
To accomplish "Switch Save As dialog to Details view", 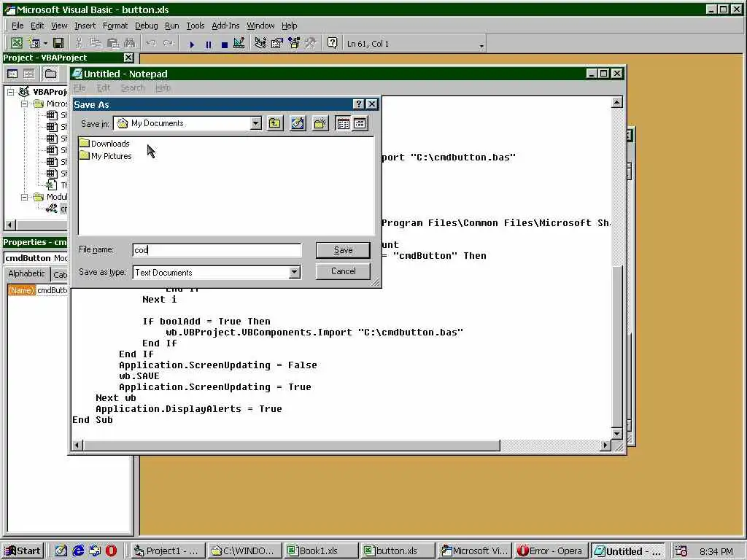I will [x=360, y=124].
